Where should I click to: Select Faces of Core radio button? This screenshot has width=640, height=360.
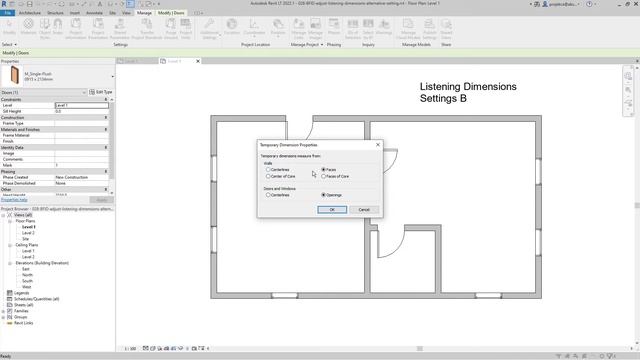click(323, 176)
